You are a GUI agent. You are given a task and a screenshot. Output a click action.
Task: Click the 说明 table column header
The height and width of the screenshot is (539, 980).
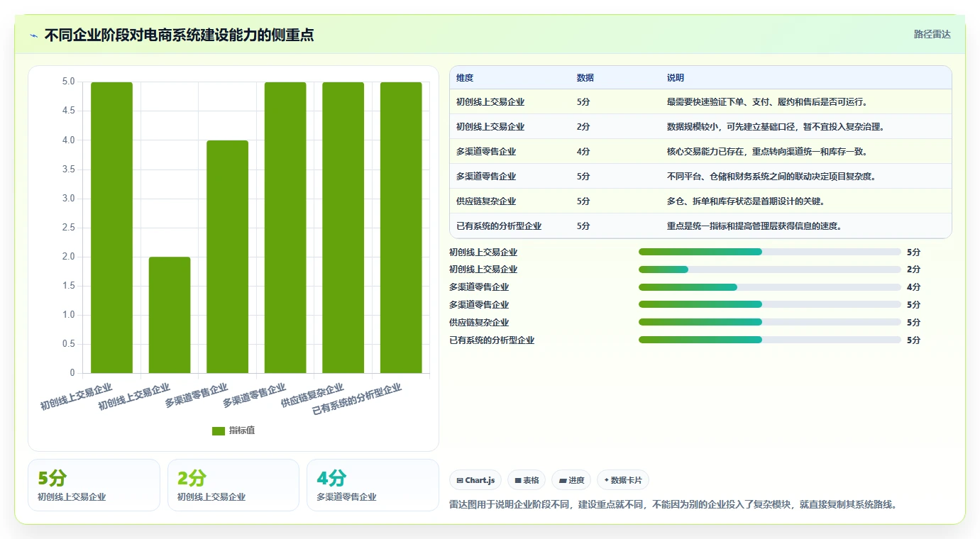(x=676, y=78)
